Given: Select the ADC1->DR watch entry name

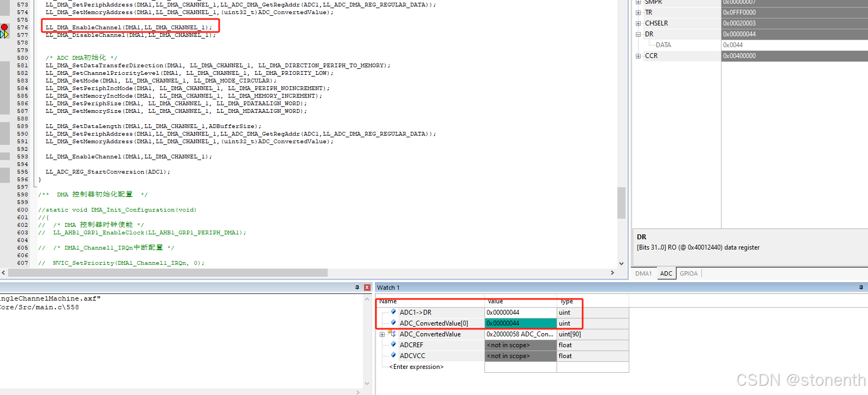Looking at the screenshot, I should coord(416,313).
